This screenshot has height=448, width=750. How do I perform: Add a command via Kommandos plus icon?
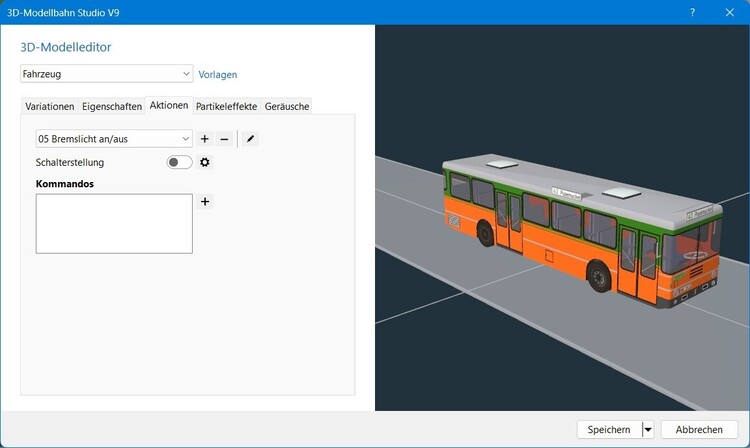[205, 202]
